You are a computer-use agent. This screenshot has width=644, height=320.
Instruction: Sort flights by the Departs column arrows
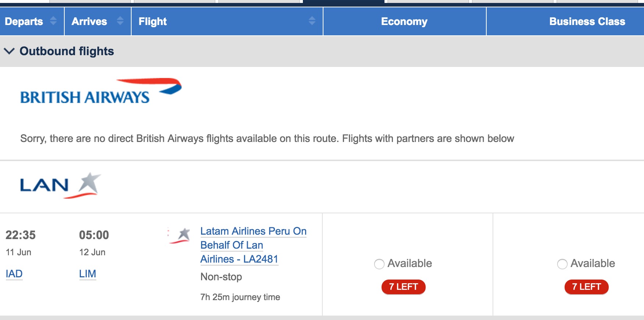click(53, 21)
